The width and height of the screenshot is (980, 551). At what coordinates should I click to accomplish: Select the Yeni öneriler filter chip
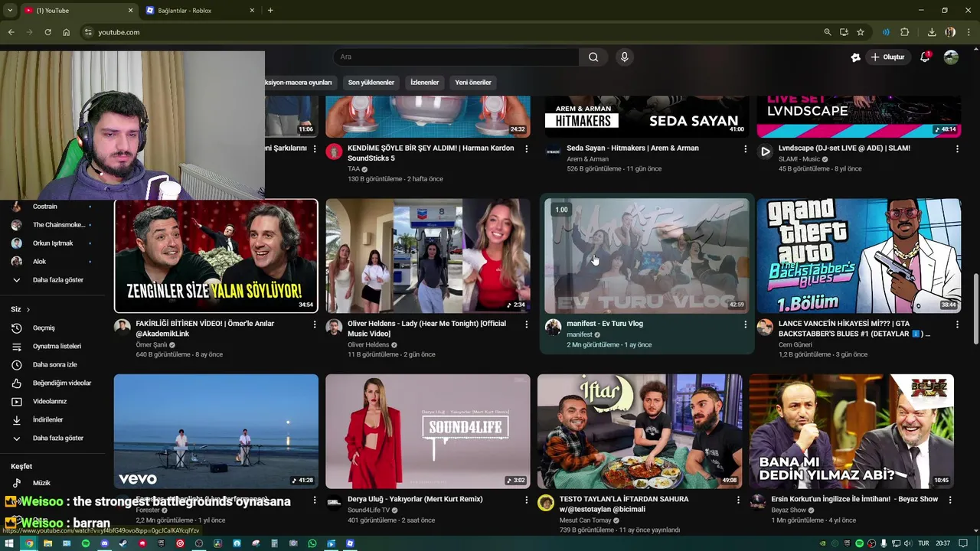point(473,83)
